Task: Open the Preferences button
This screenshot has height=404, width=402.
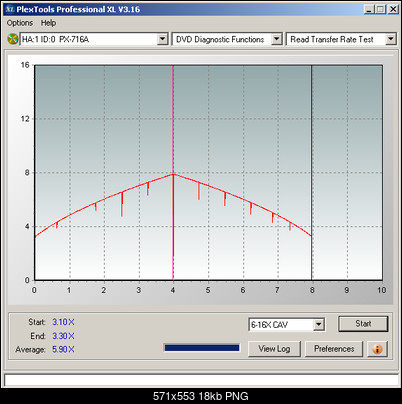Action: click(x=334, y=349)
